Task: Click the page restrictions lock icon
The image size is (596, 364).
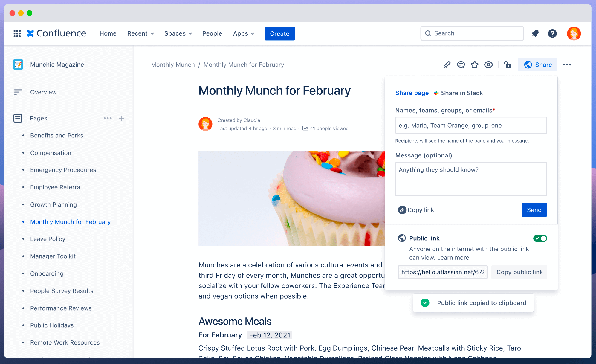Action: pyautogui.click(x=508, y=65)
